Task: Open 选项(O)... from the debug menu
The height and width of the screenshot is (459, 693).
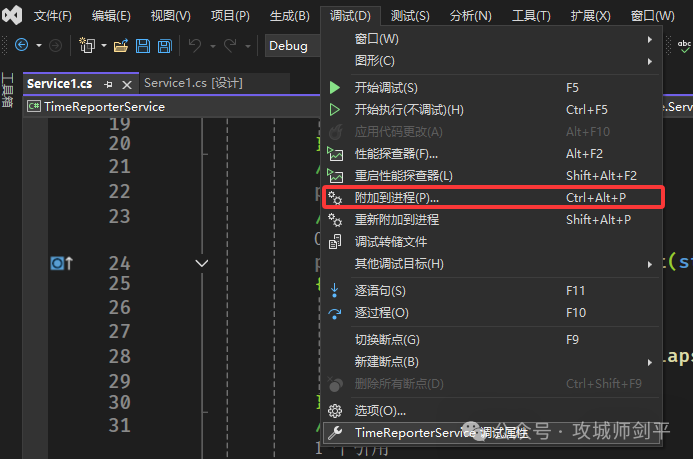Action: (x=492, y=411)
